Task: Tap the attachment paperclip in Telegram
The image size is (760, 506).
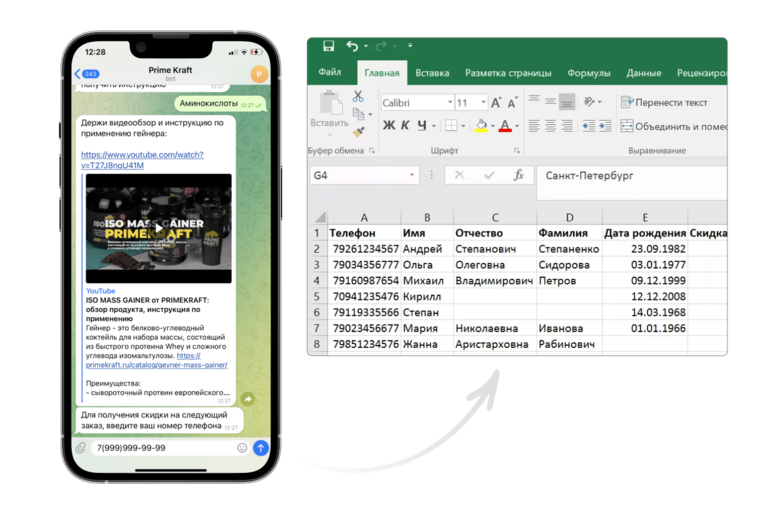Action: pyautogui.click(x=80, y=448)
